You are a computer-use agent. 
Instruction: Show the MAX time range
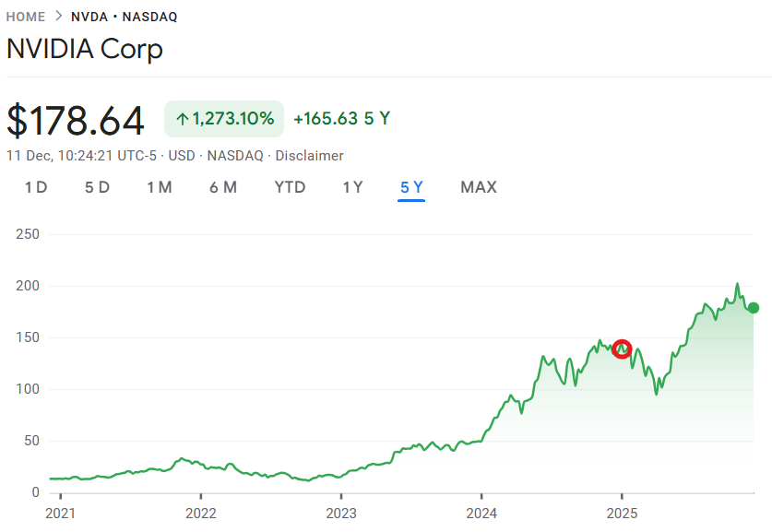478,187
